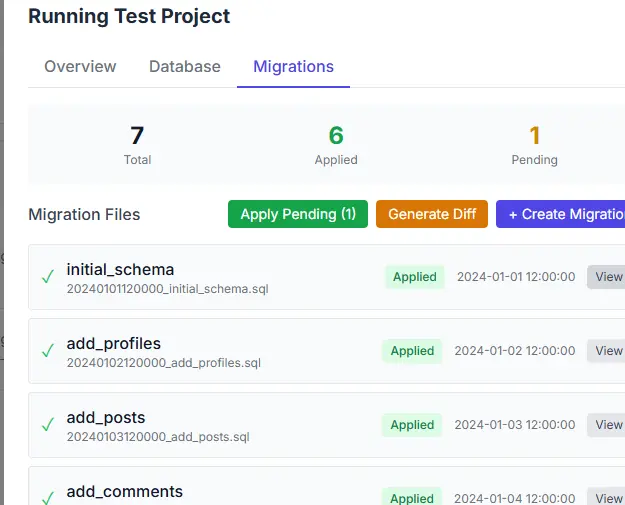Switch to the Database tab
The width and height of the screenshot is (625, 505).
185,66
